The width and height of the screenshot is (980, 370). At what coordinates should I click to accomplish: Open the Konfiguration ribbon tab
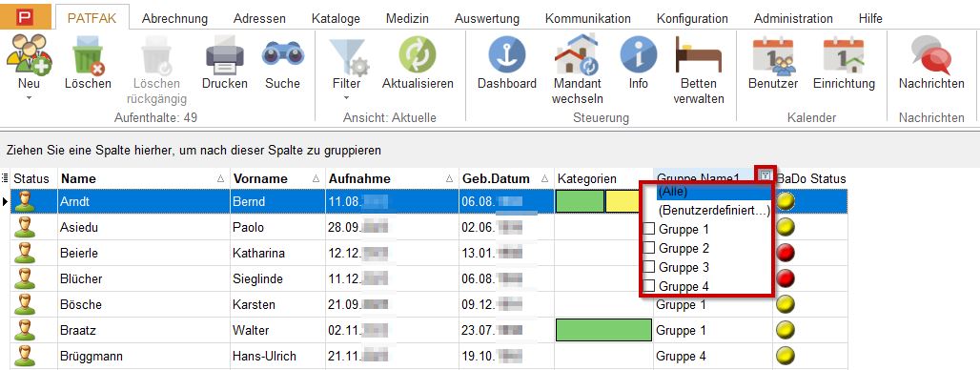pyautogui.click(x=692, y=19)
